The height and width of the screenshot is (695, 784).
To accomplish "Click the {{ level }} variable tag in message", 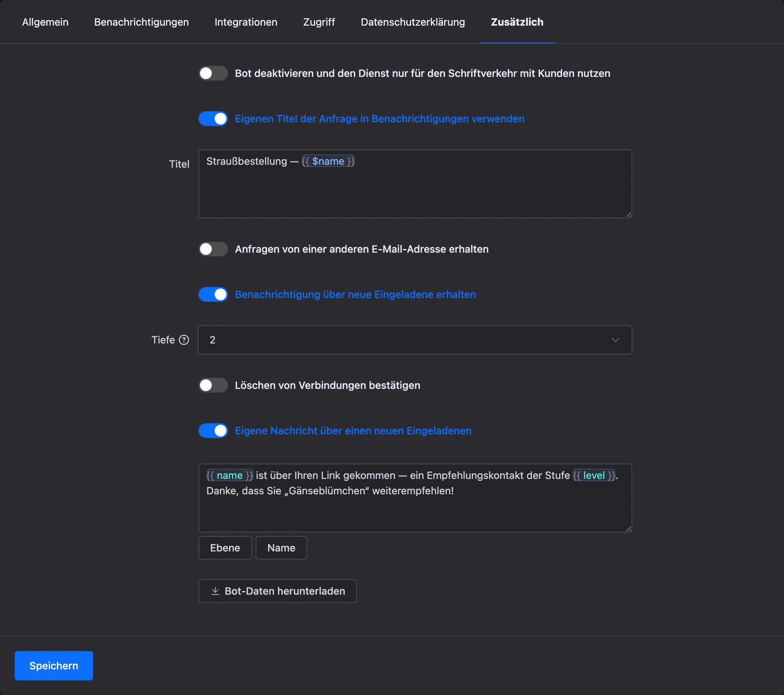I will (594, 475).
